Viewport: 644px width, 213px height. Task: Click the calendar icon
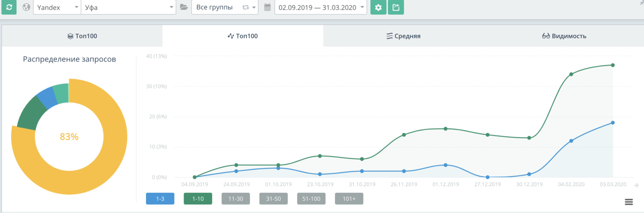(x=268, y=7)
